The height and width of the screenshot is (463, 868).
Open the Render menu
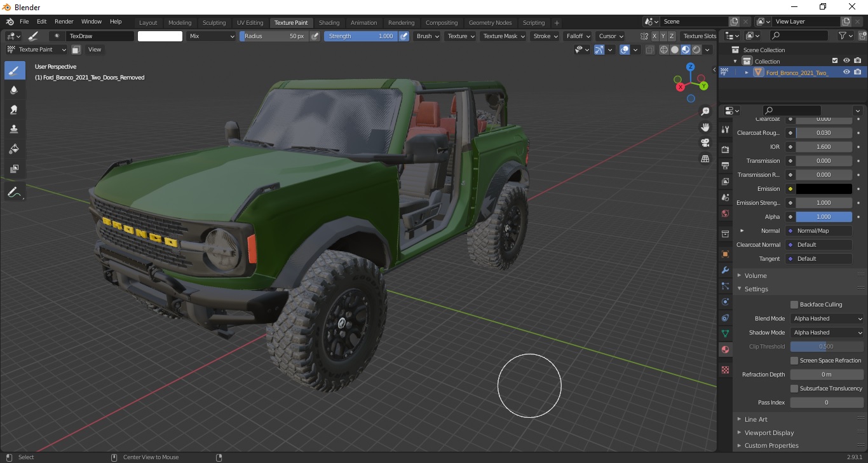[64, 22]
